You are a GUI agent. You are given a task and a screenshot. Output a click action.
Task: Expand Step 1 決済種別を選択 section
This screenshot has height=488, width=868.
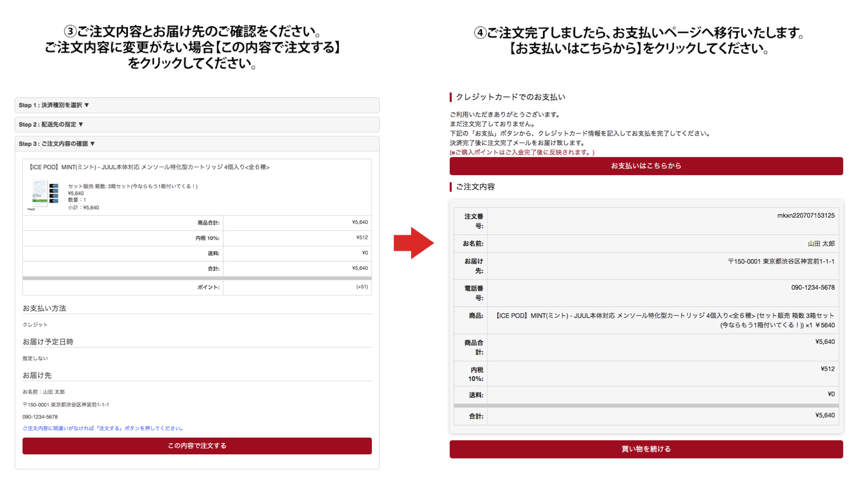[x=54, y=105]
